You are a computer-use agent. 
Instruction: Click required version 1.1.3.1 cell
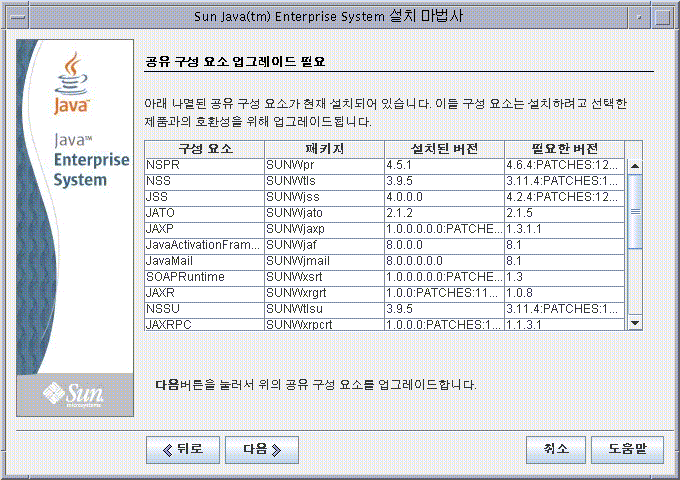pyautogui.click(x=565, y=324)
